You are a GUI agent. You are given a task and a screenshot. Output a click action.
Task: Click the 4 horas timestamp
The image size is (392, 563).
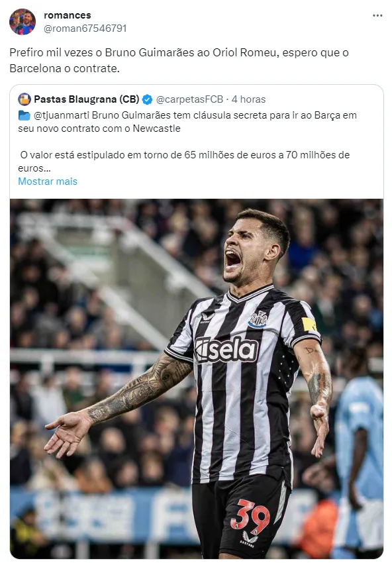point(248,99)
